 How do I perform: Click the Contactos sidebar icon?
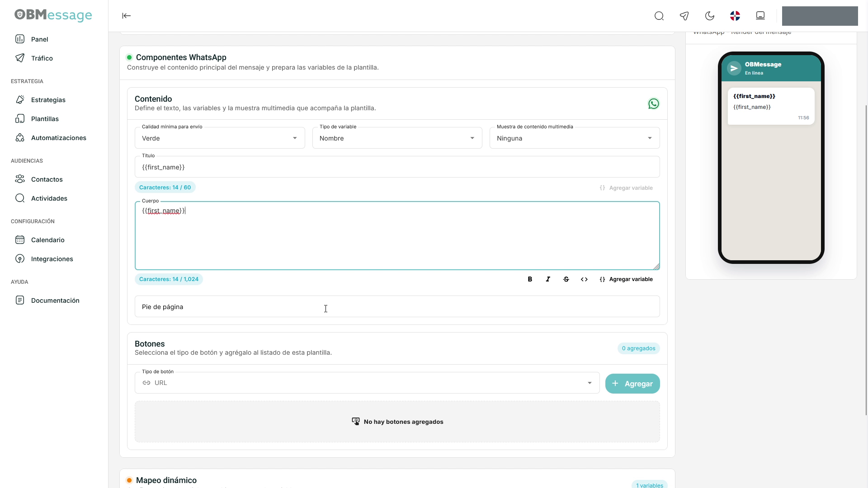[20, 179]
